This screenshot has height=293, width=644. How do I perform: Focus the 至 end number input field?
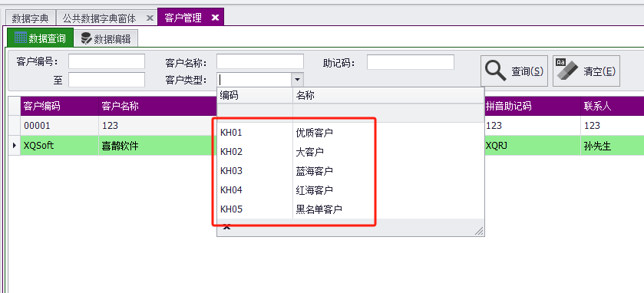(x=107, y=80)
